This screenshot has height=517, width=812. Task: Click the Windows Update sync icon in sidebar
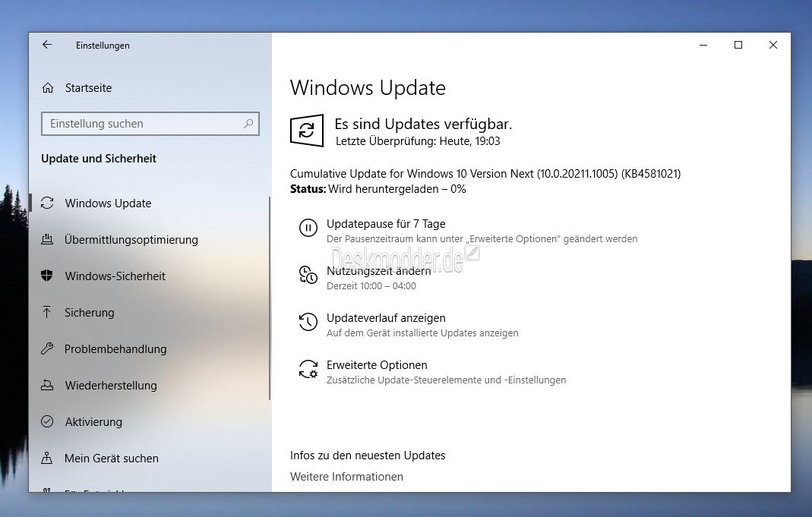(47, 203)
